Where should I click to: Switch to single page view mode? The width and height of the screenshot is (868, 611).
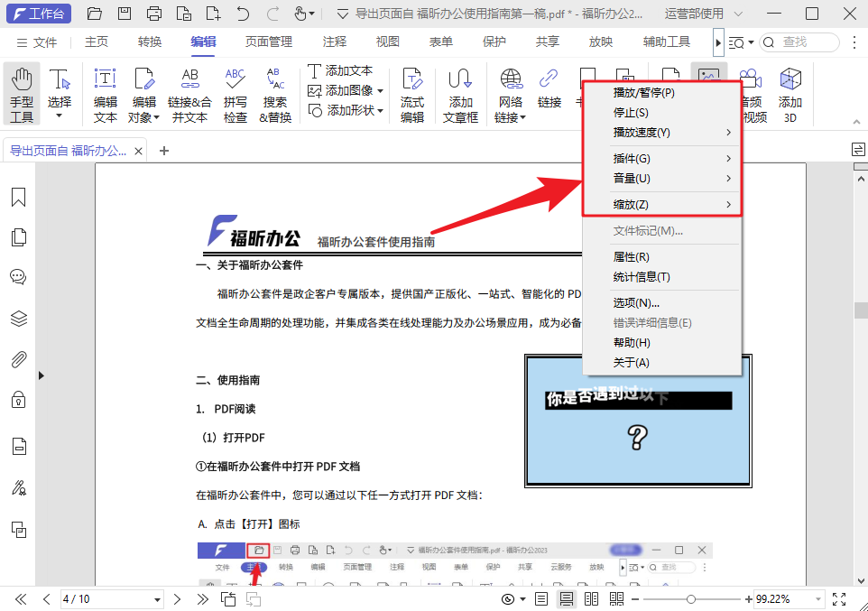coord(540,598)
